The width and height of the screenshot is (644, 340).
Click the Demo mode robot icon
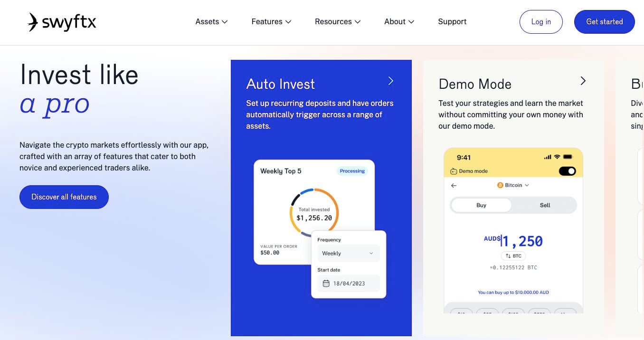pyautogui.click(x=453, y=171)
